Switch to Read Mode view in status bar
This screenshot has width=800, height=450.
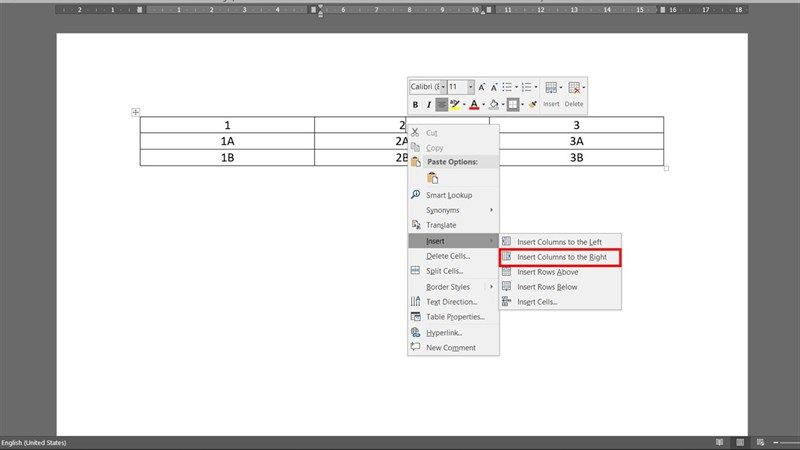pos(718,443)
